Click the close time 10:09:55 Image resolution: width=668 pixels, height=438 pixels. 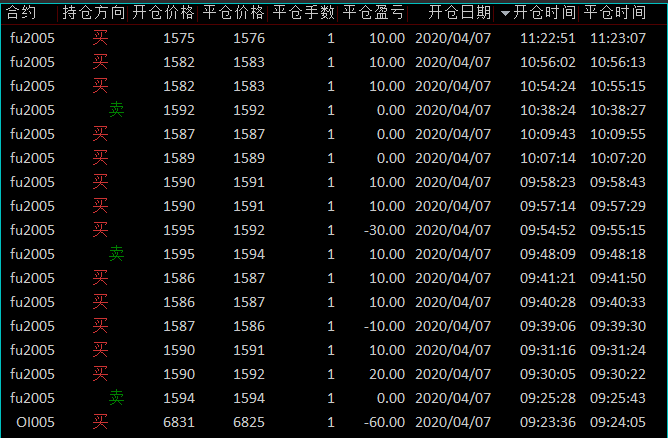pyautogui.click(x=618, y=134)
